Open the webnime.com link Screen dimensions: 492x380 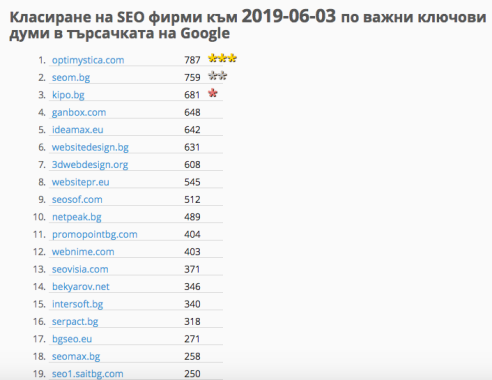coord(83,252)
